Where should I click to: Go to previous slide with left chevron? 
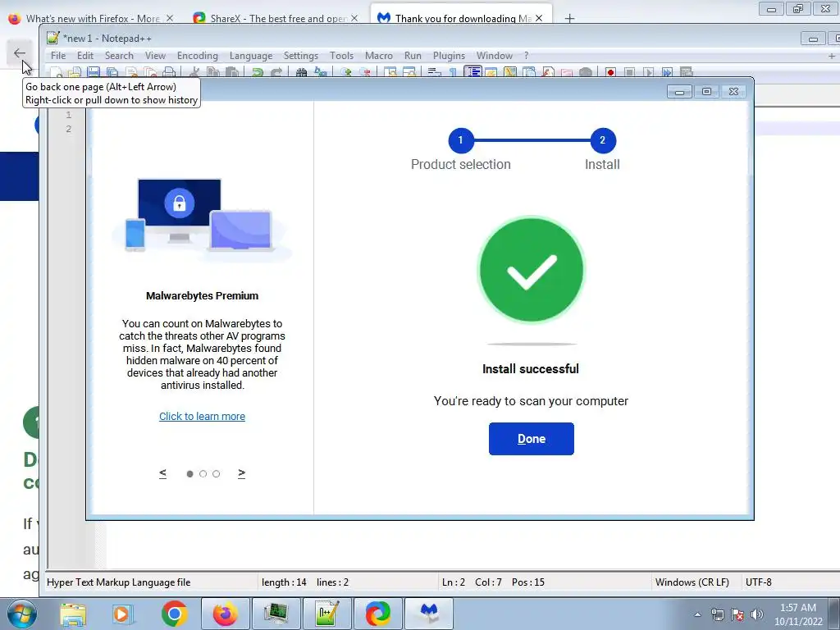(163, 473)
